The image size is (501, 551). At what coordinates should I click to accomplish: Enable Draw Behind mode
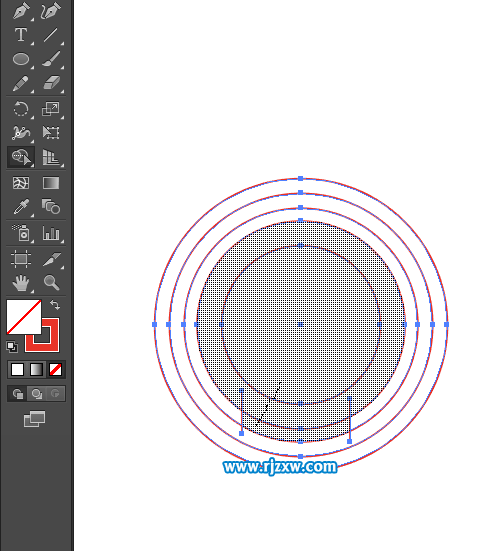click(37, 394)
